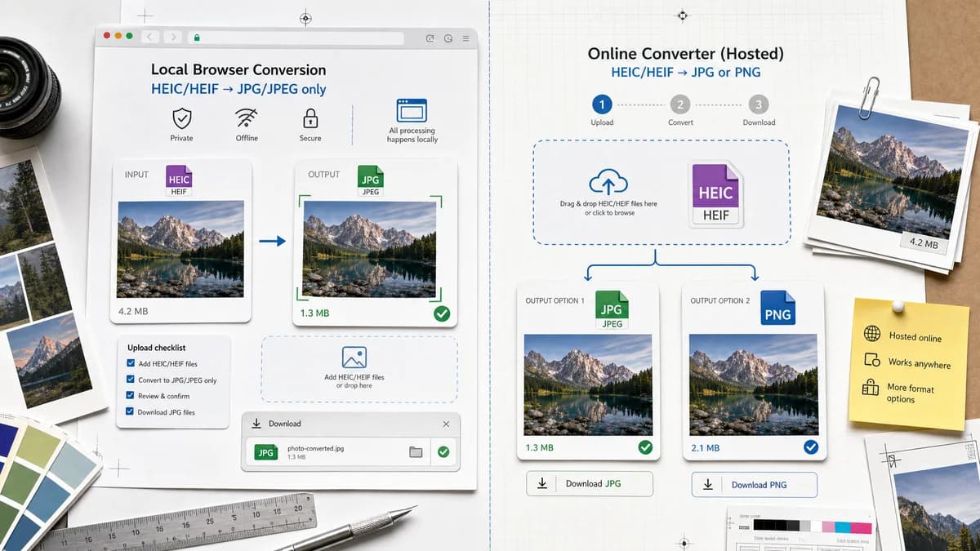Click the local processing window icon
The height and width of the screenshot is (551, 980).
tap(412, 111)
